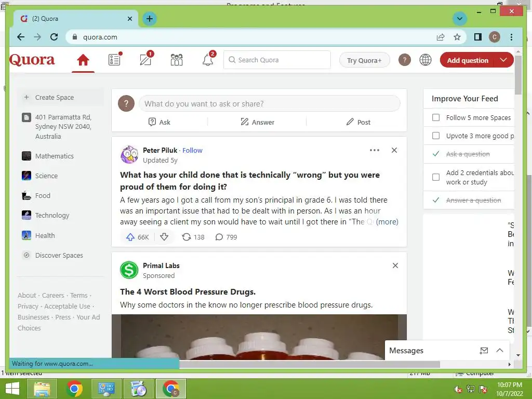Dismiss the Primal Labs sponsored post

click(x=395, y=265)
